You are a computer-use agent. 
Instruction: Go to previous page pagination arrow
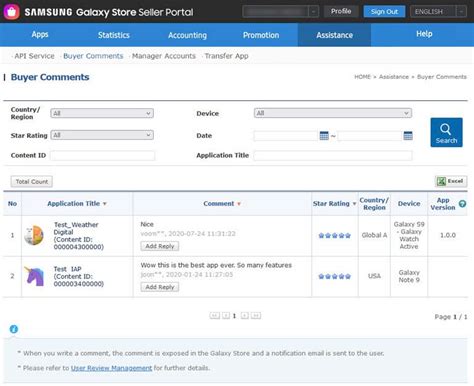[x=226, y=315]
